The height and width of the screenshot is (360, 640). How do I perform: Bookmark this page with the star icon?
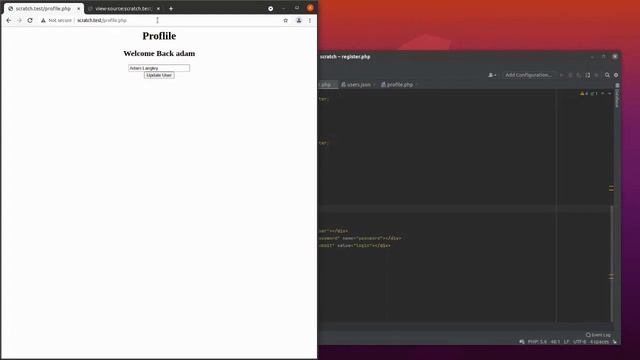[285, 20]
